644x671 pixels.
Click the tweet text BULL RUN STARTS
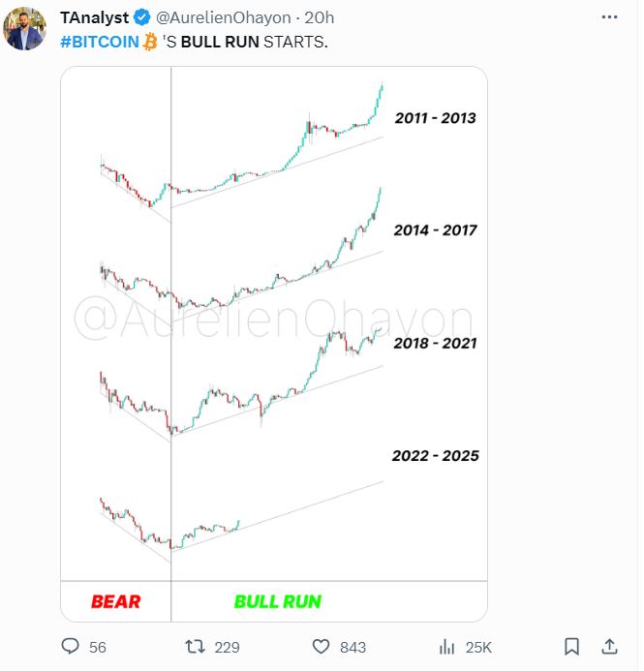coord(254,42)
